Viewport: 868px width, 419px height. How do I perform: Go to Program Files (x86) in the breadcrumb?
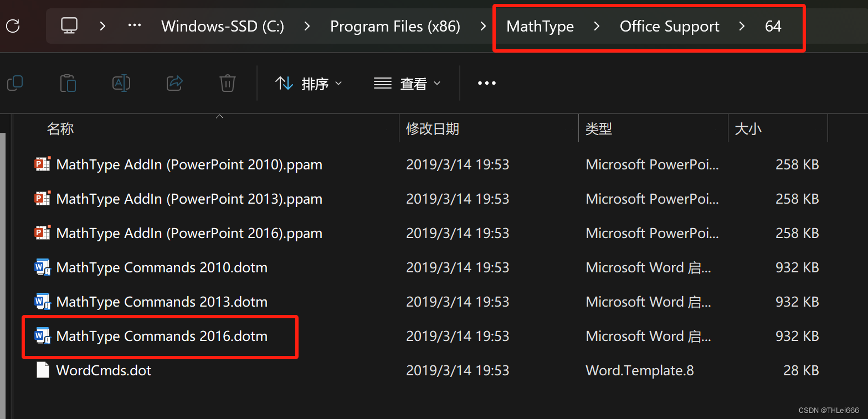395,26
